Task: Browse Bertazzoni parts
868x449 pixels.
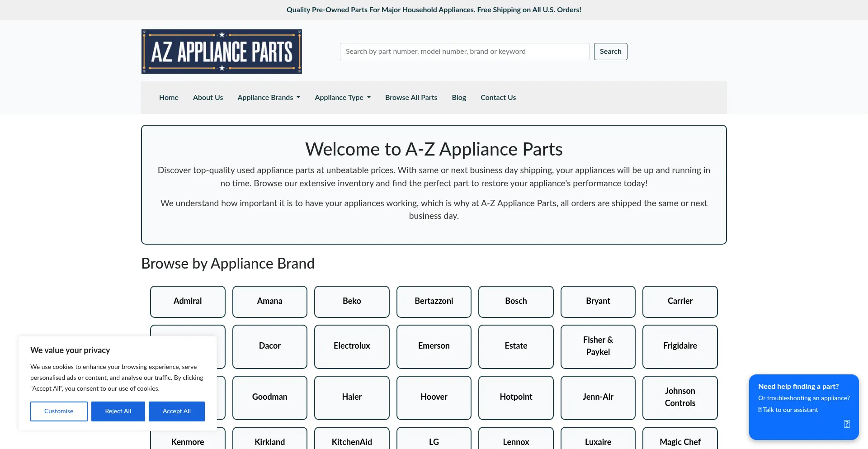Action: pyautogui.click(x=434, y=302)
